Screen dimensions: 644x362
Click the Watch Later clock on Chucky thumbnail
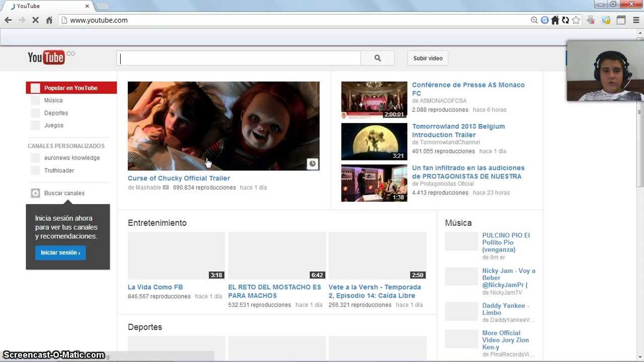pyautogui.click(x=312, y=164)
